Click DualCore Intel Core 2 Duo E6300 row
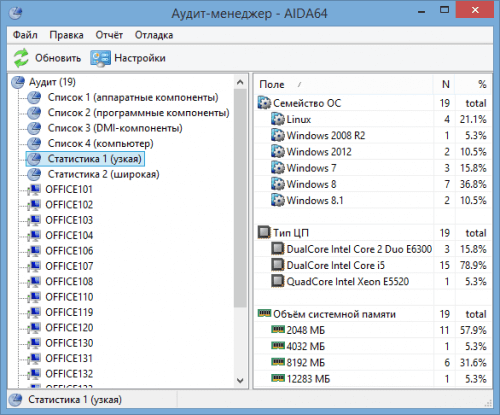 point(373,249)
